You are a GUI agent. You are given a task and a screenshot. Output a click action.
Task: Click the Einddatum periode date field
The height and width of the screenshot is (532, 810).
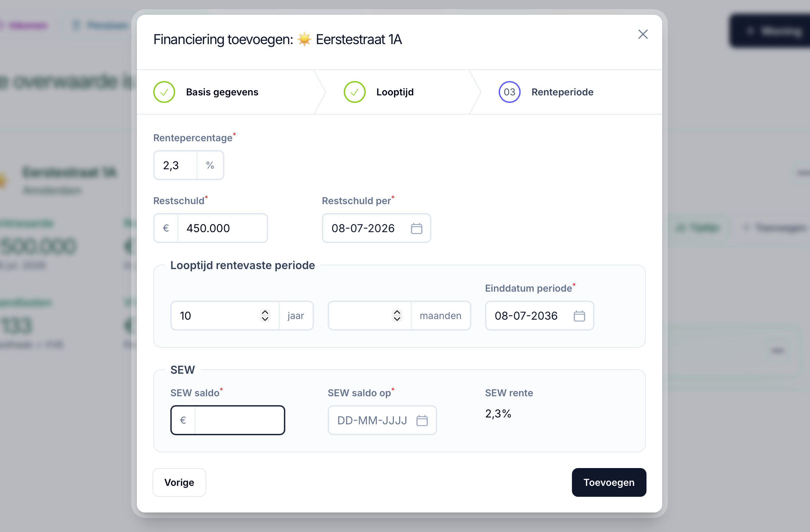tap(539, 316)
